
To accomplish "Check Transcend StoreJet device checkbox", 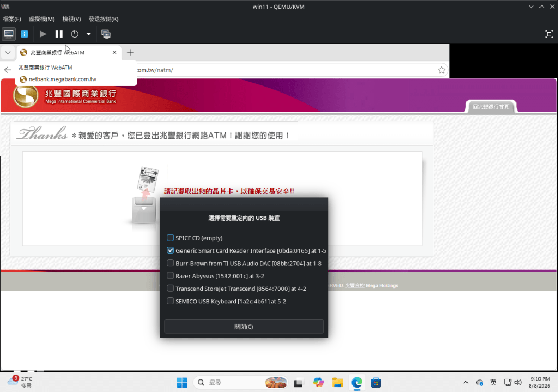I will (x=170, y=289).
